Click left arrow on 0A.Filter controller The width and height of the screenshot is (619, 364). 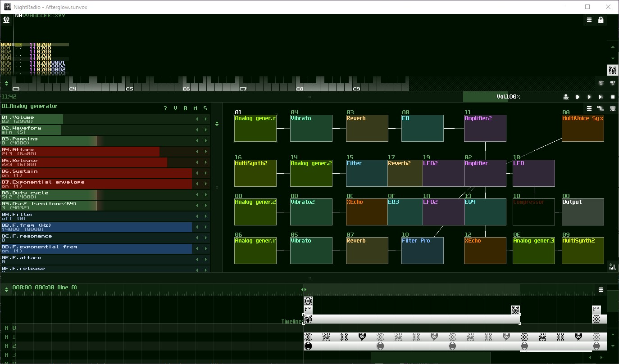[197, 216]
